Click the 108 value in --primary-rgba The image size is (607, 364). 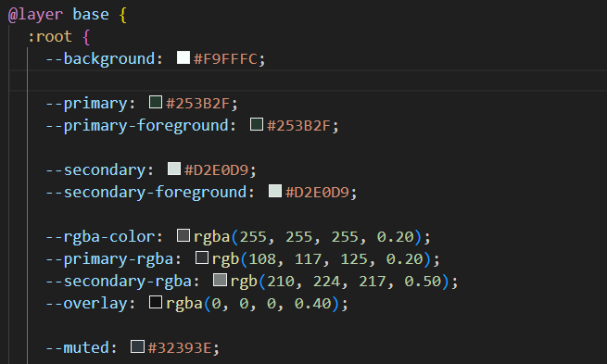click(262, 259)
